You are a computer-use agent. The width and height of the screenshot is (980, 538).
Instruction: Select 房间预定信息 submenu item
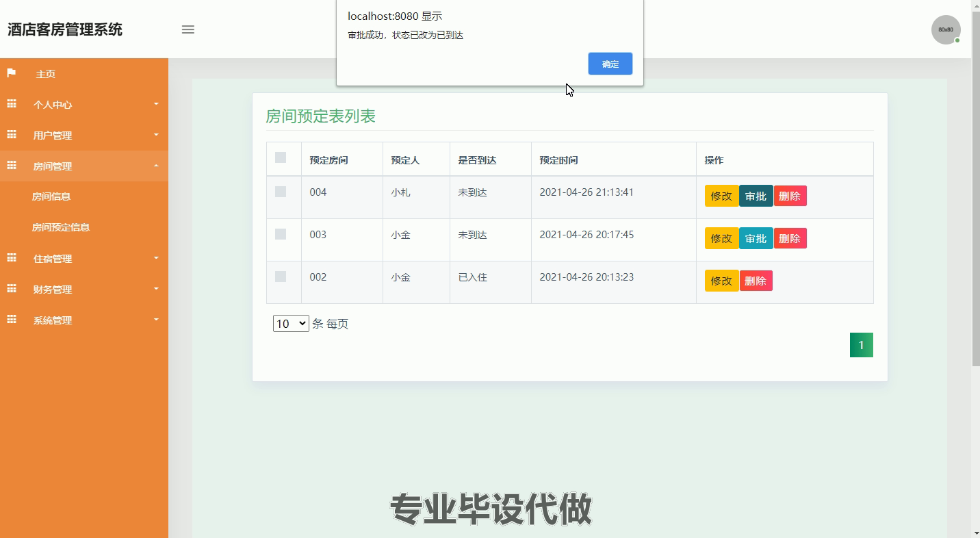61,227
